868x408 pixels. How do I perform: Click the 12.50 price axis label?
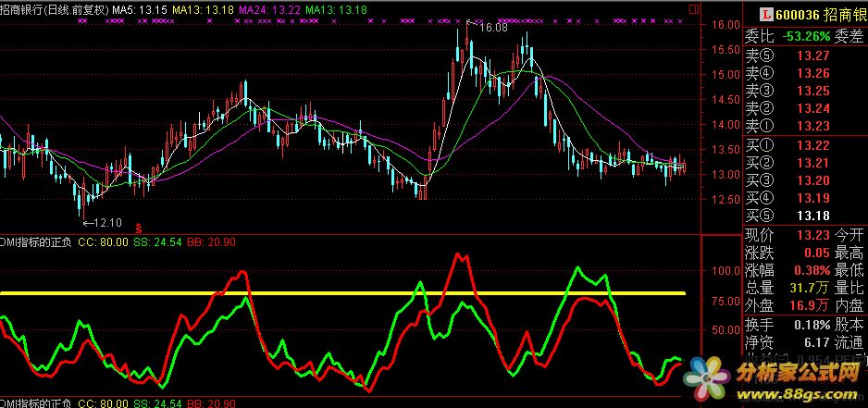[x=725, y=199]
